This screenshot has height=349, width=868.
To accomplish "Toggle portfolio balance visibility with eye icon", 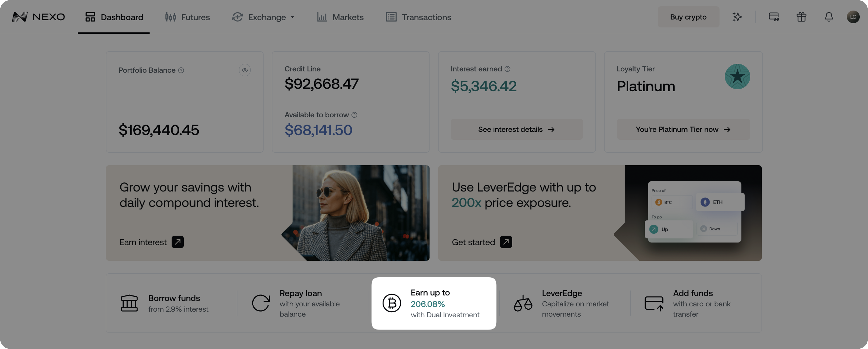I will coord(245,70).
